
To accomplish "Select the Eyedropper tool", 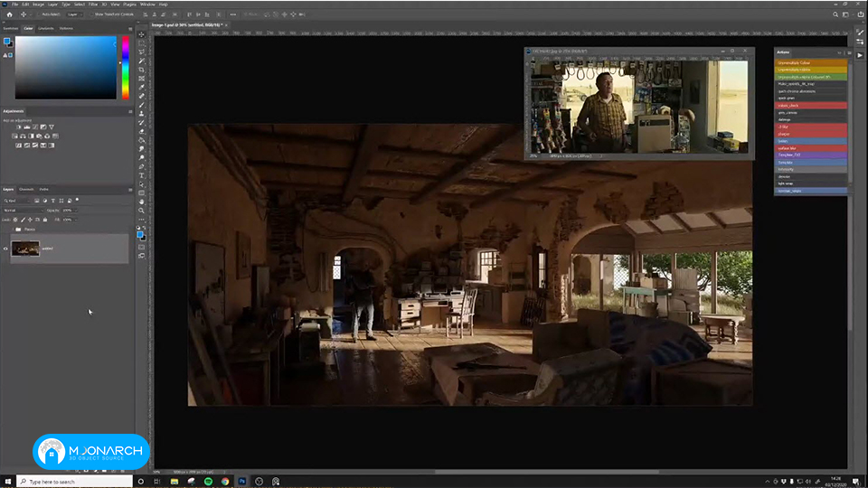I will (142, 88).
